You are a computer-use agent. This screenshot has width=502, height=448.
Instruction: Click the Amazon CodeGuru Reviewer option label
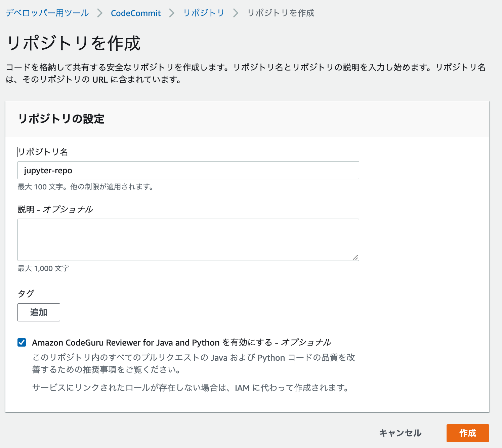tap(181, 343)
